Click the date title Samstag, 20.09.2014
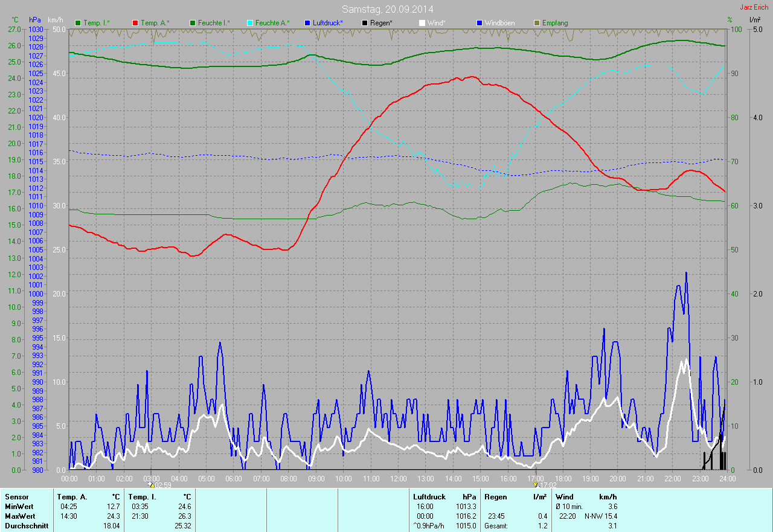The image size is (773, 532). [x=387, y=9]
